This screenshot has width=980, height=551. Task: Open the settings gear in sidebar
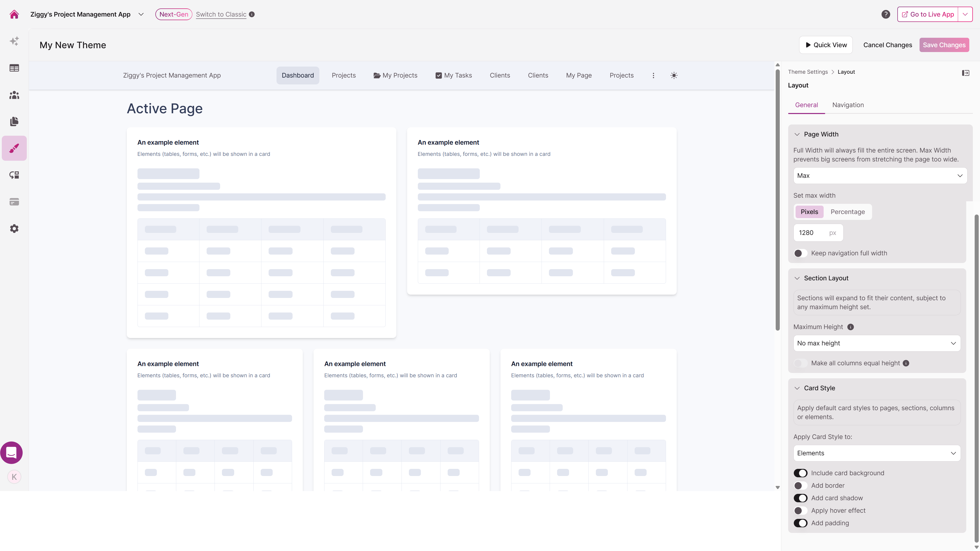(x=14, y=229)
